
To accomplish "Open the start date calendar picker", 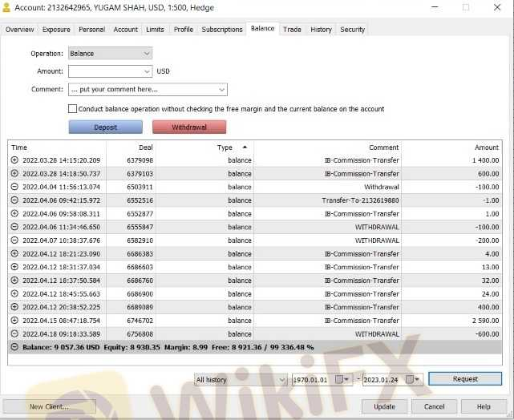I will (x=342, y=379).
